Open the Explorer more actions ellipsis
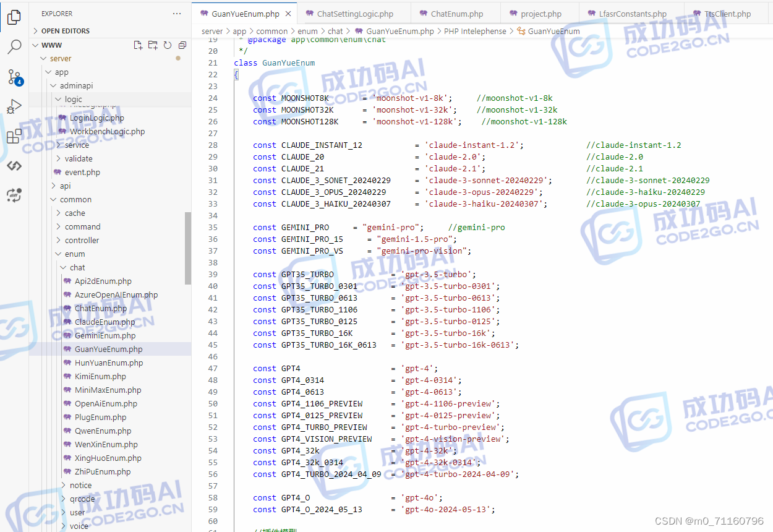This screenshot has height=532, width=773. coord(177,14)
